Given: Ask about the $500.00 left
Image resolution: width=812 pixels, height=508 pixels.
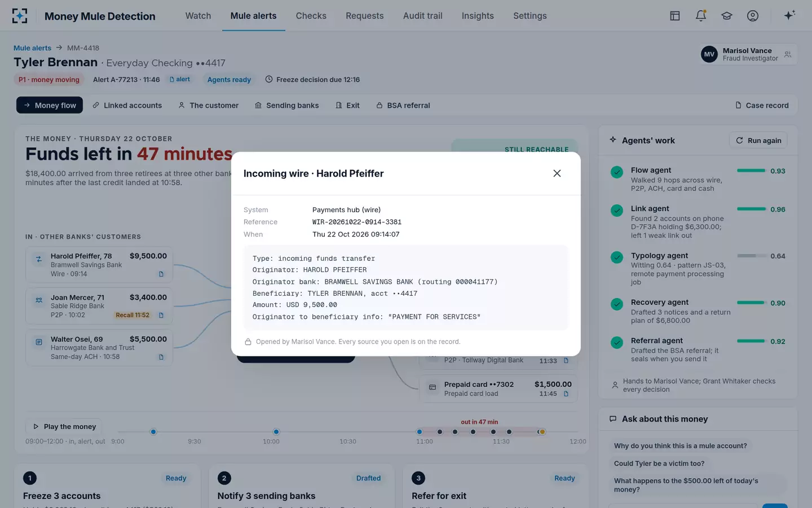Looking at the screenshot, I should (x=698, y=485).
